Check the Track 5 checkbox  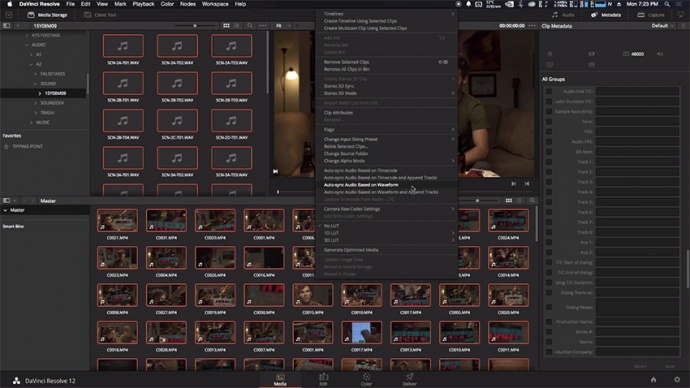(x=549, y=202)
